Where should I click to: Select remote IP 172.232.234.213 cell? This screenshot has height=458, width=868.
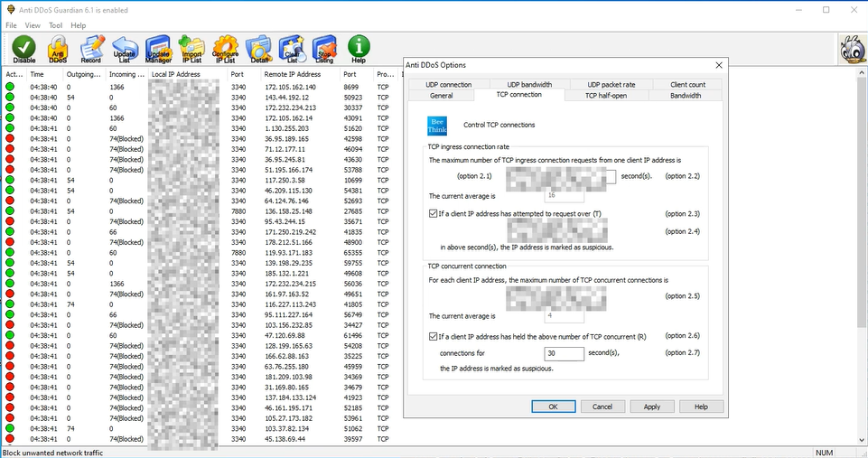click(290, 107)
